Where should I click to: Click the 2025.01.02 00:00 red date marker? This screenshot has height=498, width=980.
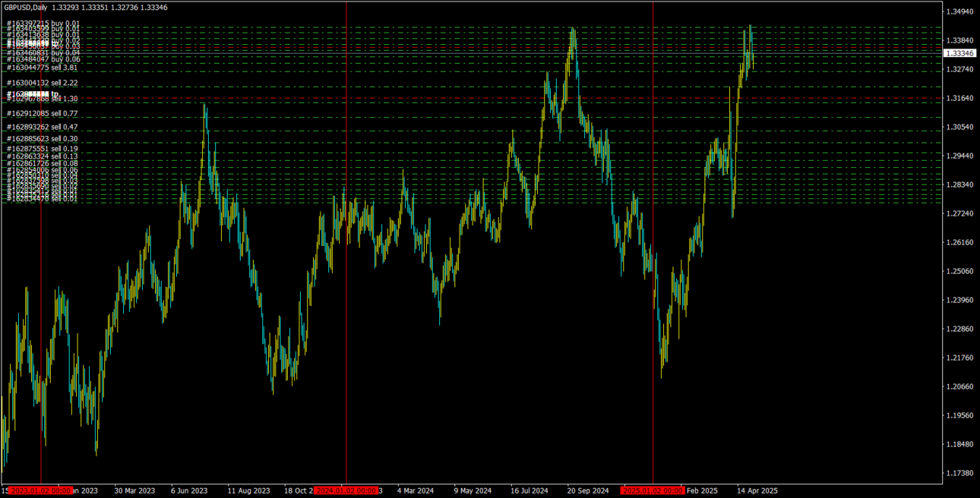[653, 491]
